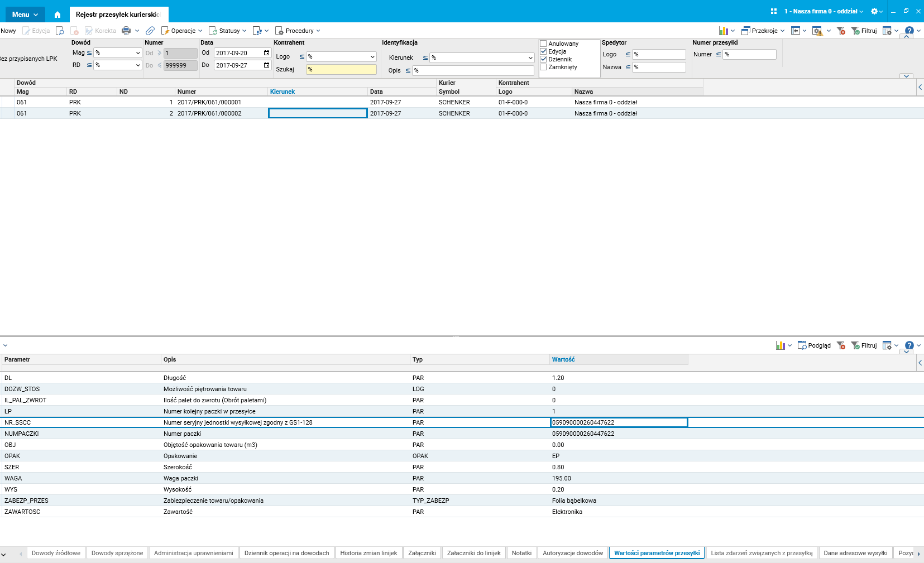
Task: Open calendar picker for Data Od
Action: tap(266, 53)
